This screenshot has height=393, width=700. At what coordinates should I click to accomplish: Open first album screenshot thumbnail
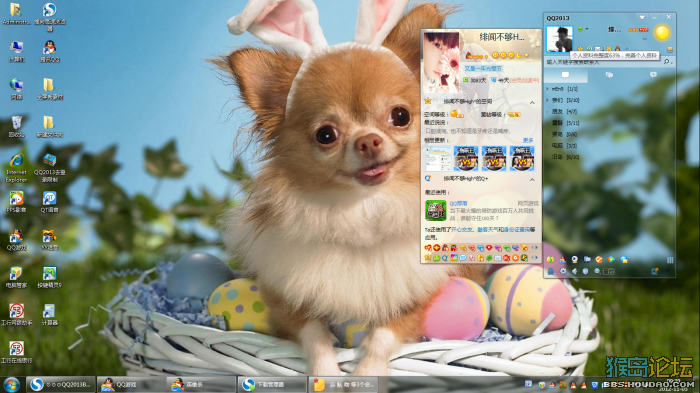coord(438,158)
